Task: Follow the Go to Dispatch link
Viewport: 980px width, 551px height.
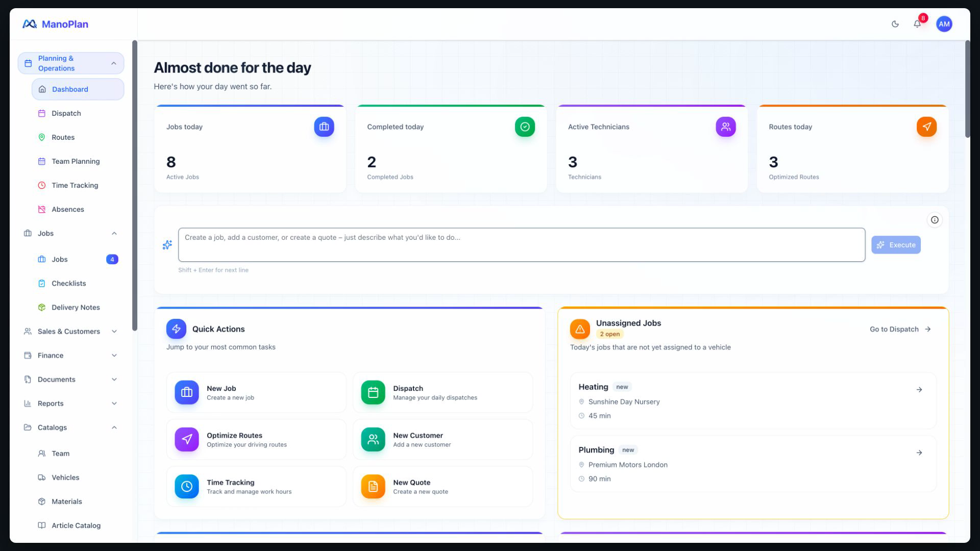Action: pos(900,329)
